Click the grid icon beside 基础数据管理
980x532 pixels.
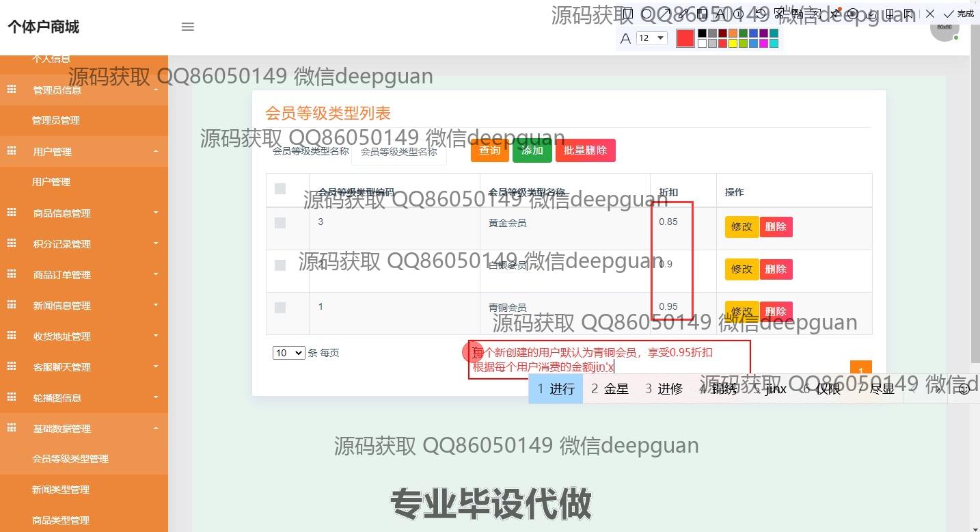tap(12, 428)
